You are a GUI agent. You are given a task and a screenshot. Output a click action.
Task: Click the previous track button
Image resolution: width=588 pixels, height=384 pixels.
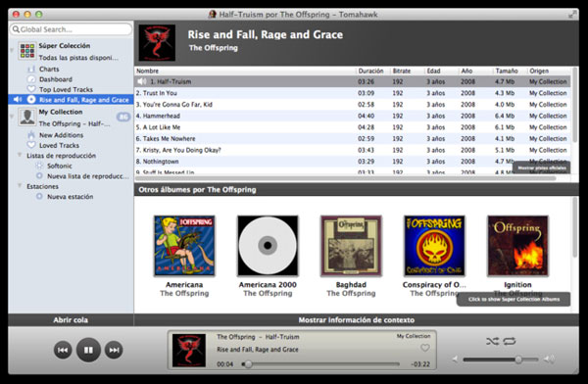63,350
